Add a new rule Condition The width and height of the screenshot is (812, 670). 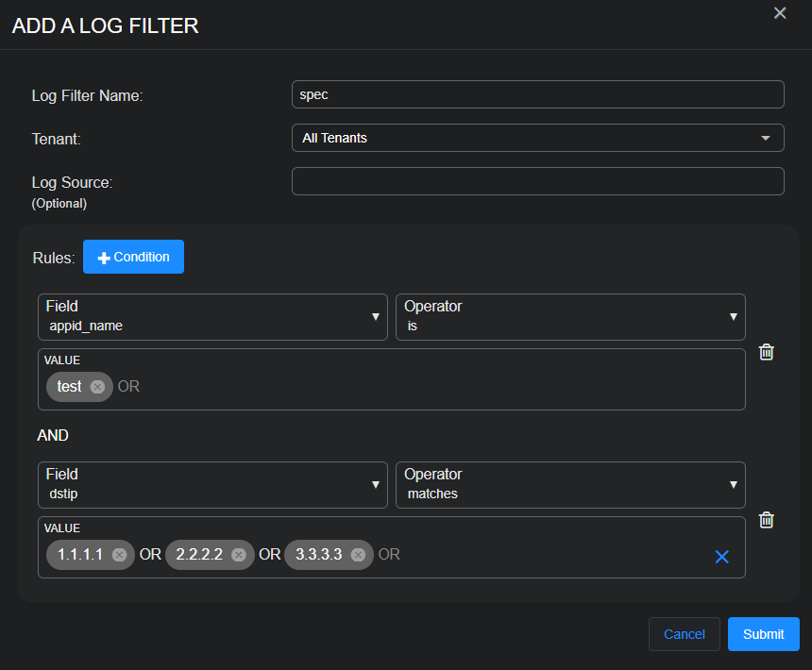[133, 257]
